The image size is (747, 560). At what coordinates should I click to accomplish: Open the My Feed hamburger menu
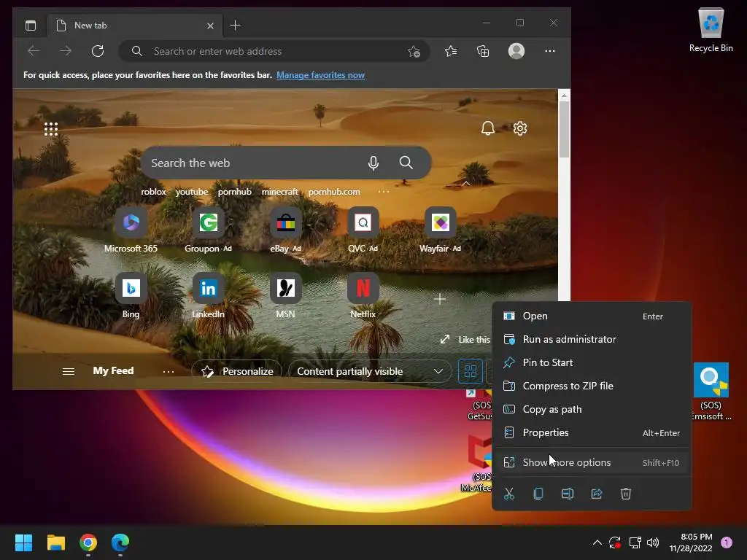[69, 371]
